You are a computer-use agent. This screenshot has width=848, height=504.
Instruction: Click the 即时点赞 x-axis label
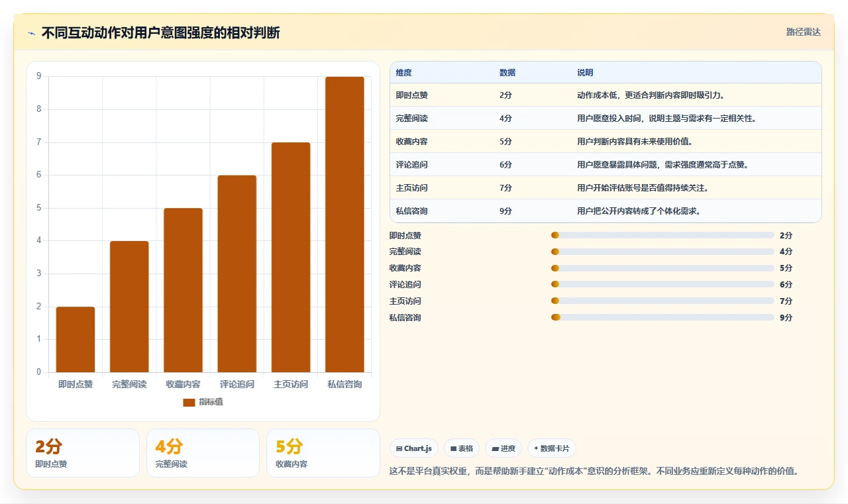point(76,384)
